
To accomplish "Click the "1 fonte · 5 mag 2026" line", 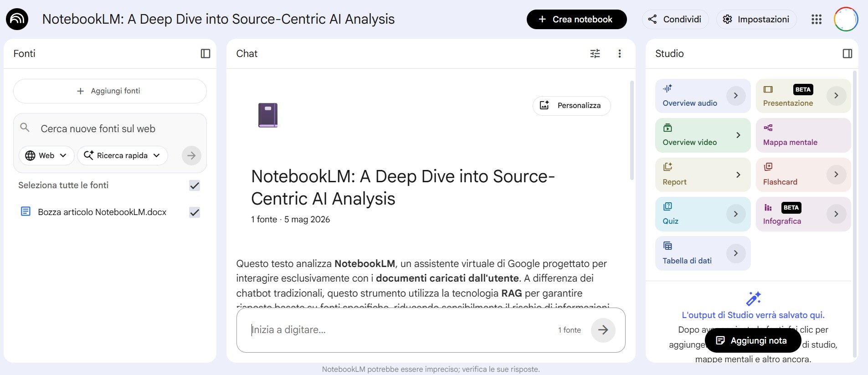I will tap(290, 219).
